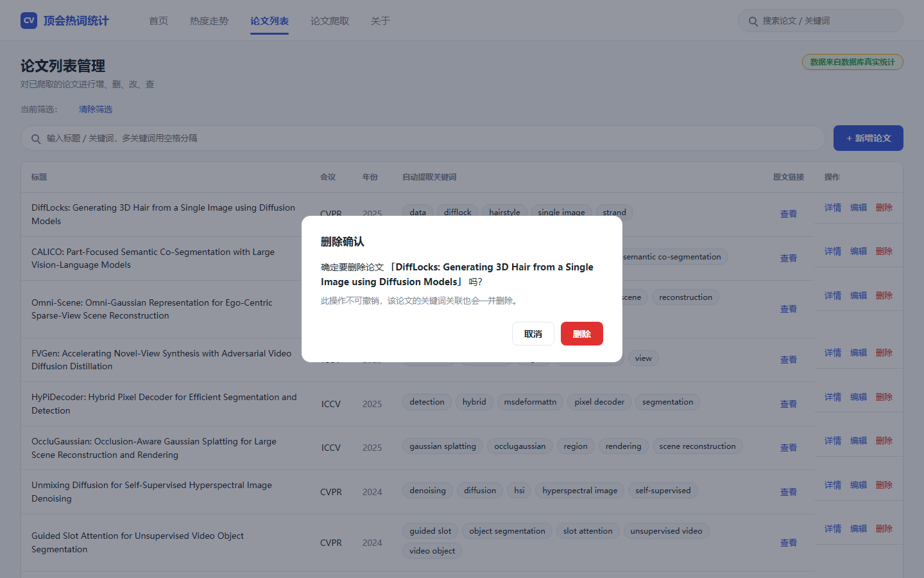Viewport: 924px width, 578px height.
Task: Click the magnifier icon in the filter box
Action: click(36, 139)
